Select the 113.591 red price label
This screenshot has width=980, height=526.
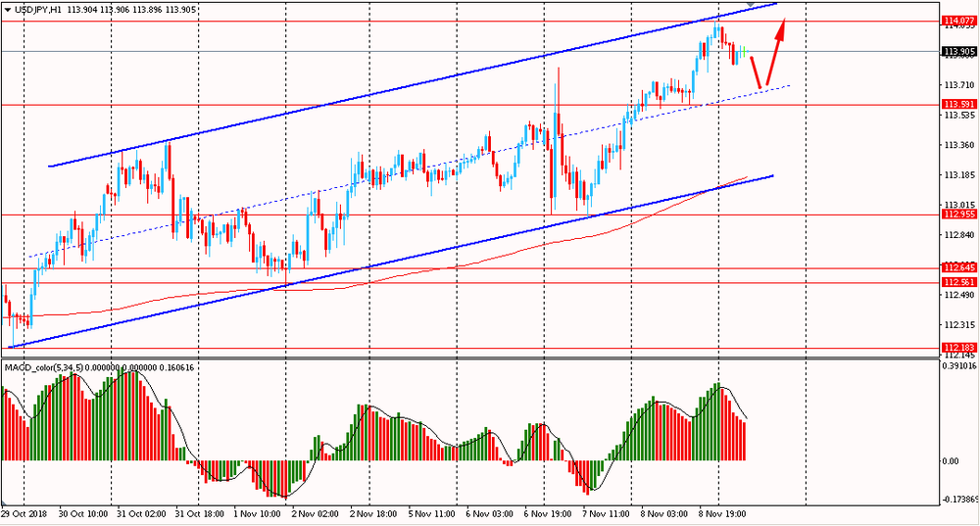point(957,104)
